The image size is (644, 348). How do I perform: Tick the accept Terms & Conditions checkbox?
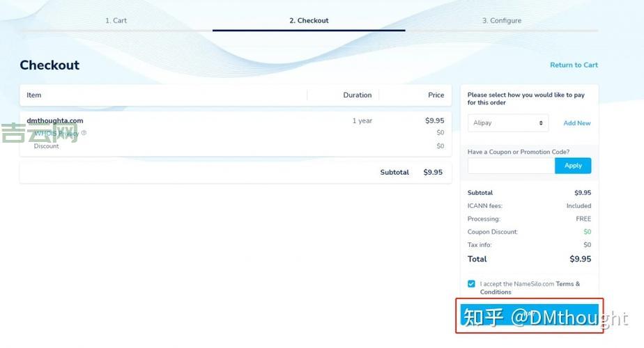point(472,284)
